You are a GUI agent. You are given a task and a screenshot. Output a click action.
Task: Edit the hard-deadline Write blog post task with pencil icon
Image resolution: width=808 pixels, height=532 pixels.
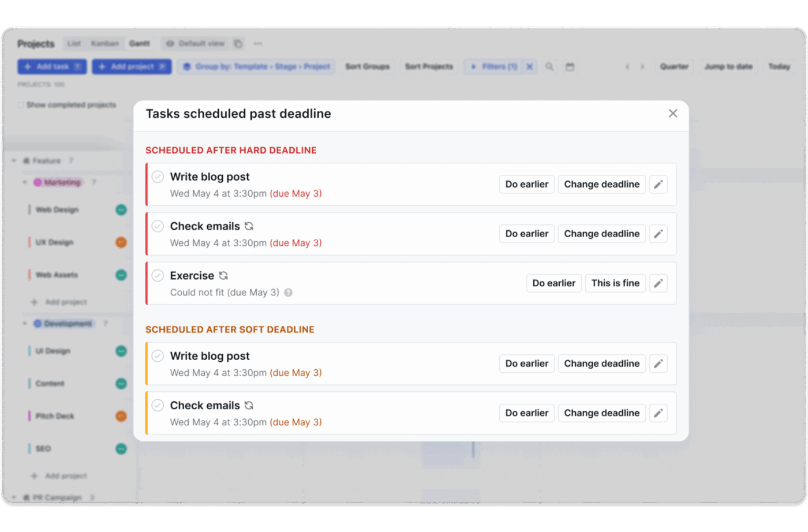[x=658, y=185]
